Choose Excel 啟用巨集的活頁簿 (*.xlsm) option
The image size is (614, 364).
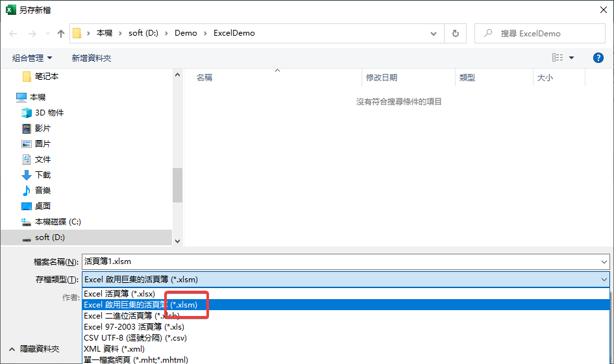pos(346,304)
